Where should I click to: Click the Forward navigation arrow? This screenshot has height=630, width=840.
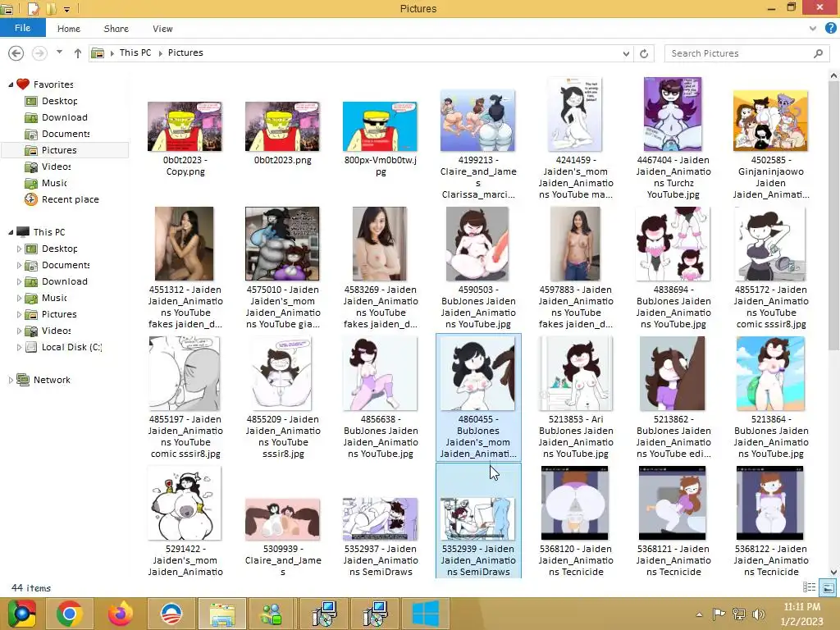click(x=39, y=53)
